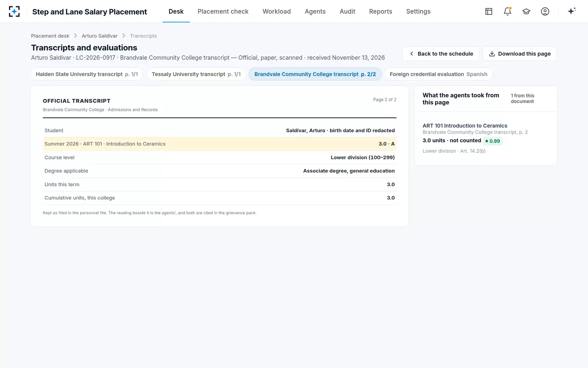
Task: Click the ART 101 Introduction to Ceramics agent card title
Action: (465, 126)
